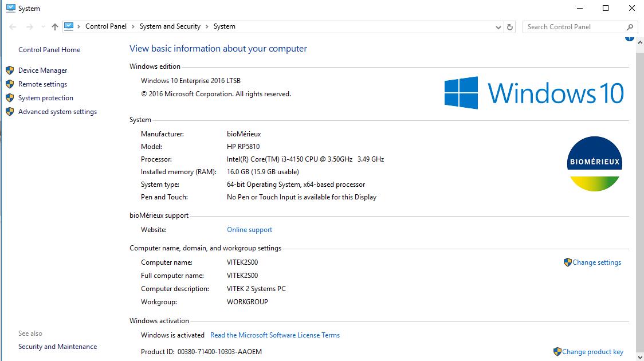Click the Back navigation arrow
Screen dimensions: 644x361
pos(13,27)
